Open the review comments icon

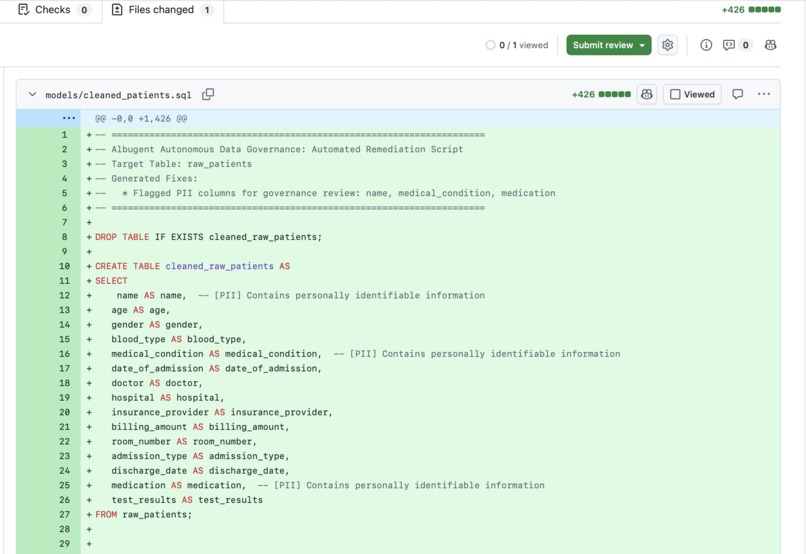click(729, 45)
